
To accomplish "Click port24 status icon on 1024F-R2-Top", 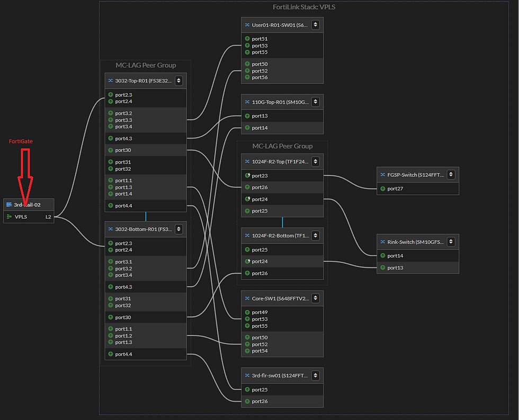I will coord(247,199).
